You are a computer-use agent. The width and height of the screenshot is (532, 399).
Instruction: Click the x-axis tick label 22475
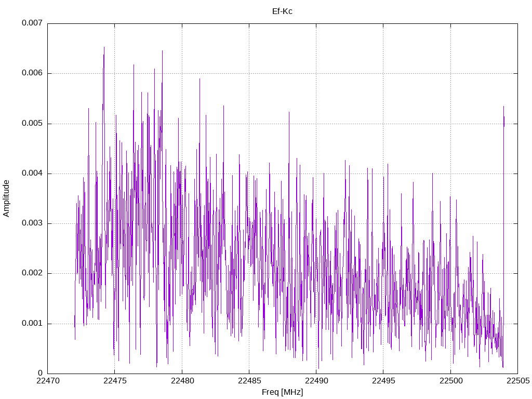click(x=115, y=381)
